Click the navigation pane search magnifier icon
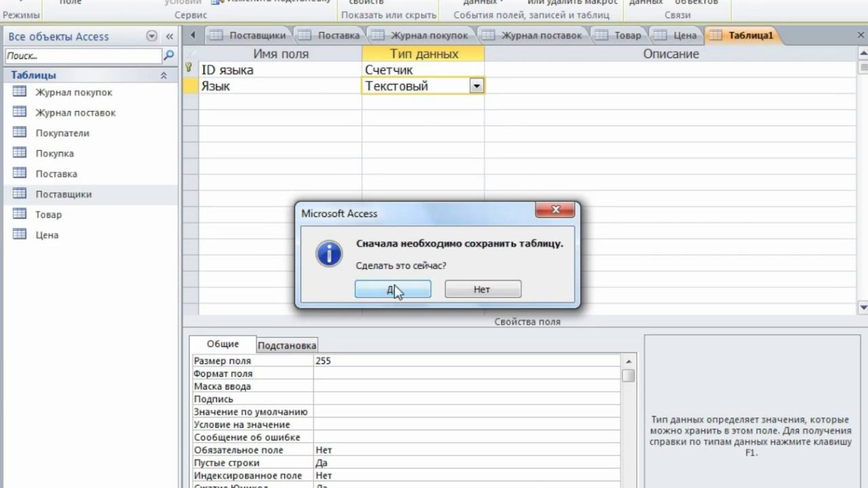This screenshot has width=868, height=488. coord(170,56)
